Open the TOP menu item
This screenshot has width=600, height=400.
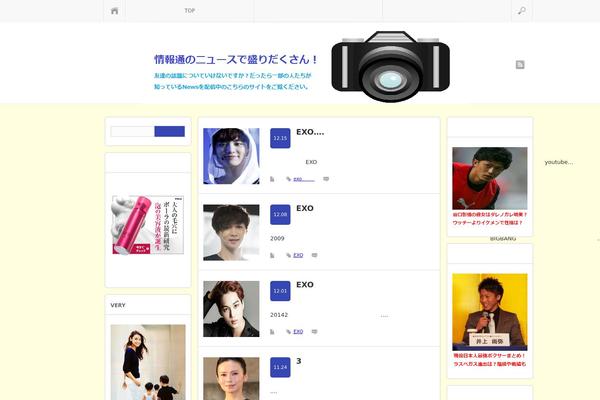click(190, 11)
